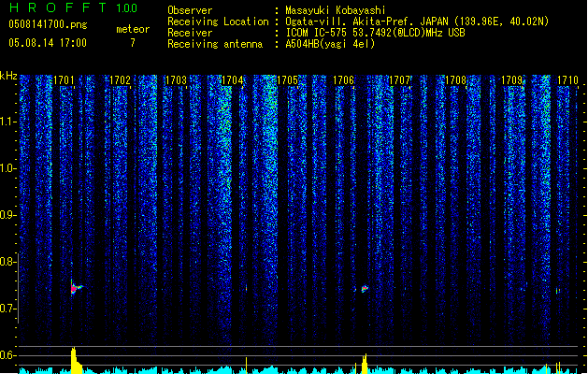Image resolution: width=588 pixels, height=374 pixels.
Task: Click the bright meteor echo after 1701
Action: click(76, 288)
